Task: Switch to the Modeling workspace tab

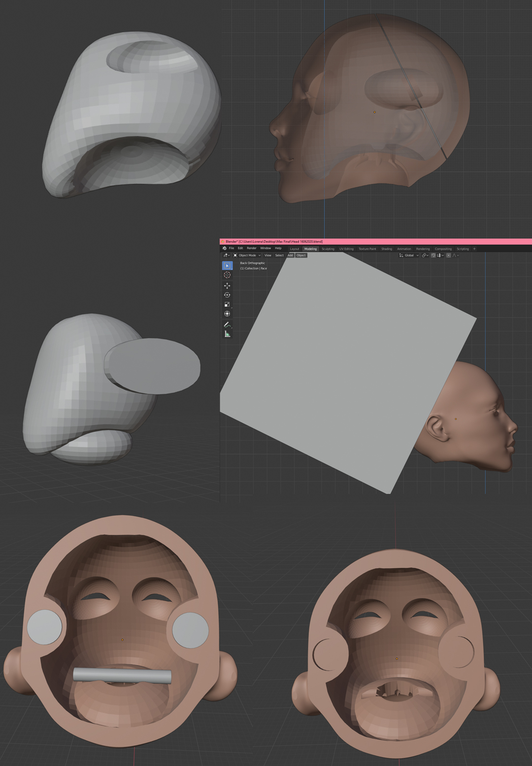Action: pos(310,249)
